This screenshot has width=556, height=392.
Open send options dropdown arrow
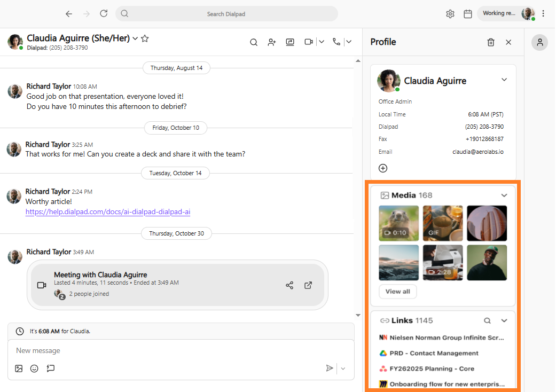(x=343, y=369)
